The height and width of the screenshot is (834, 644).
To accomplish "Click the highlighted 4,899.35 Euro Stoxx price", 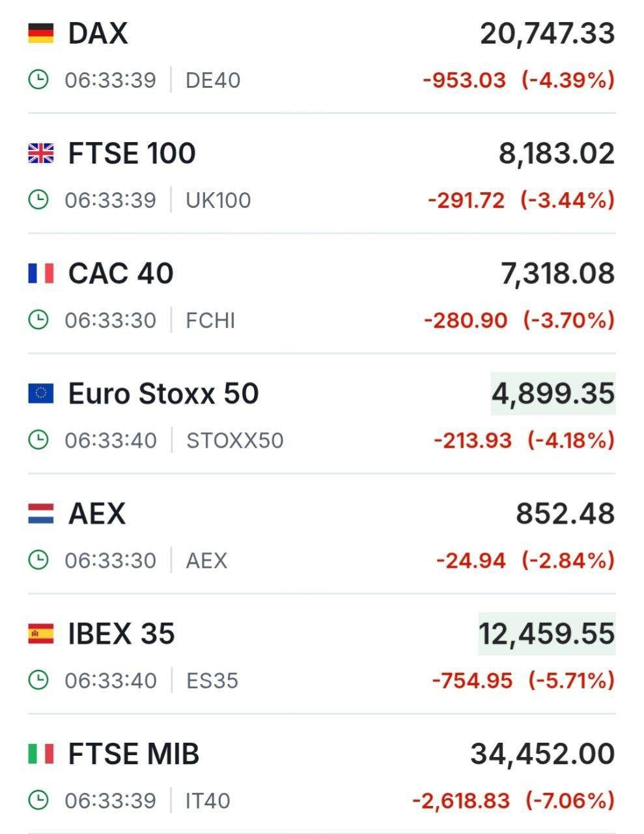I will 552,394.
